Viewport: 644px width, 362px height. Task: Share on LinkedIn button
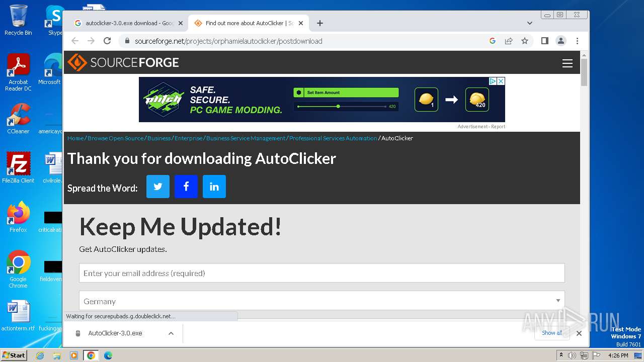pyautogui.click(x=214, y=187)
